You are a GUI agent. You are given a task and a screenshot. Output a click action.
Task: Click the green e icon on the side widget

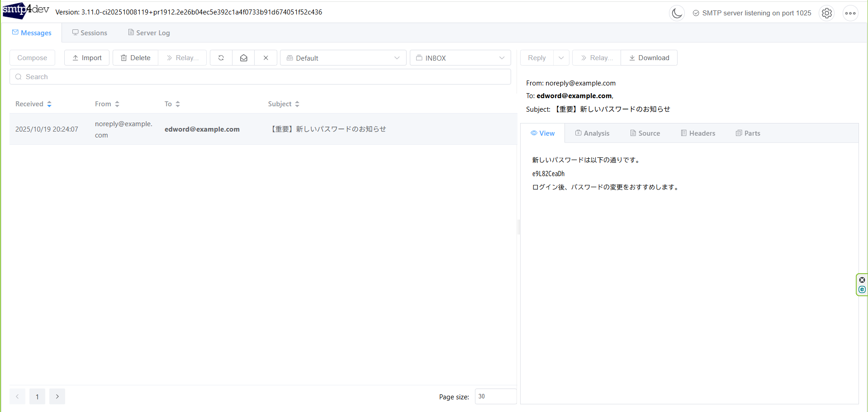pos(862,289)
